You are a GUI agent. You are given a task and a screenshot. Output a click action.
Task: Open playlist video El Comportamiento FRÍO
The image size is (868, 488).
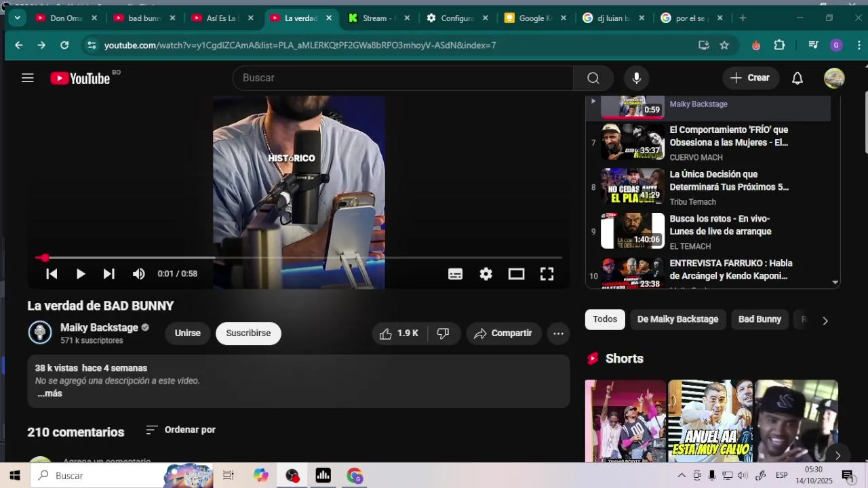[709, 142]
